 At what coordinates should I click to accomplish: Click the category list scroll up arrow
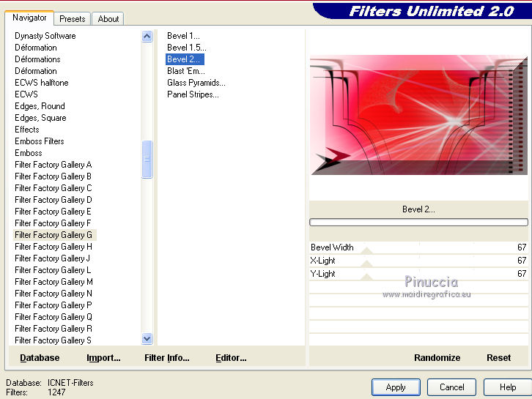147,37
